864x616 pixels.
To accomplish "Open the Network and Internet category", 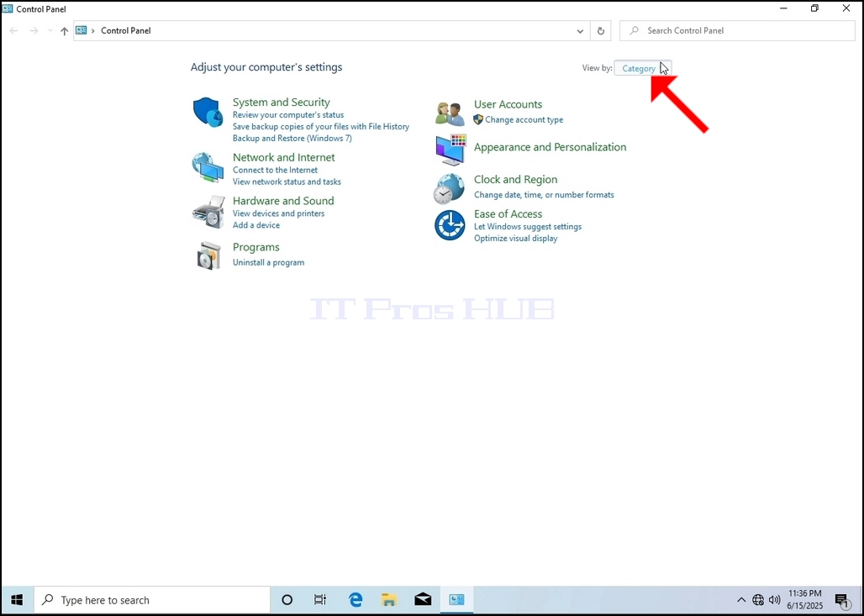I will pos(284,157).
